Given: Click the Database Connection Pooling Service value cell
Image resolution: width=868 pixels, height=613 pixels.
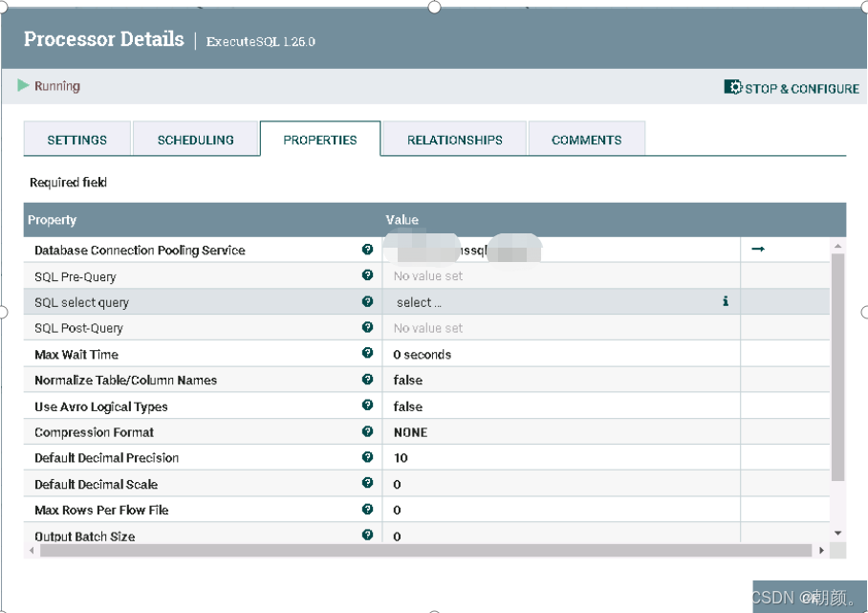Looking at the screenshot, I should (x=561, y=250).
